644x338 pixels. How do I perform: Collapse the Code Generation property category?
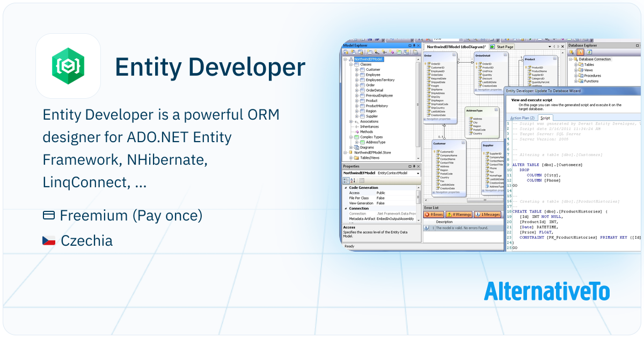pyautogui.click(x=346, y=188)
